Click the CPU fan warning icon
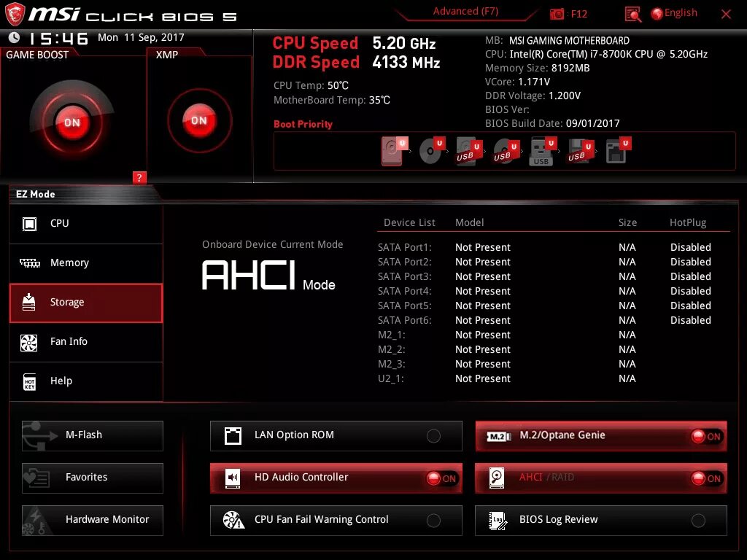 [x=233, y=520]
